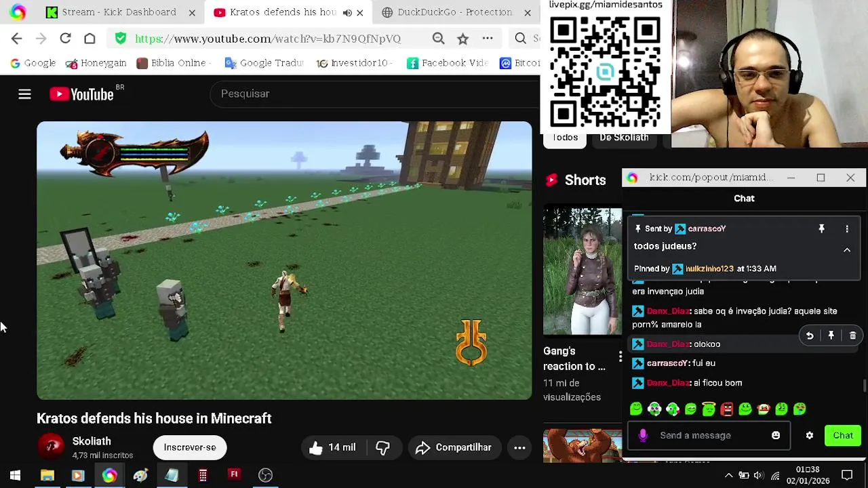The width and height of the screenshot is (868, 488).
Task: Close the Stream - Kick Dashboard tab
Action: point(192,12)
